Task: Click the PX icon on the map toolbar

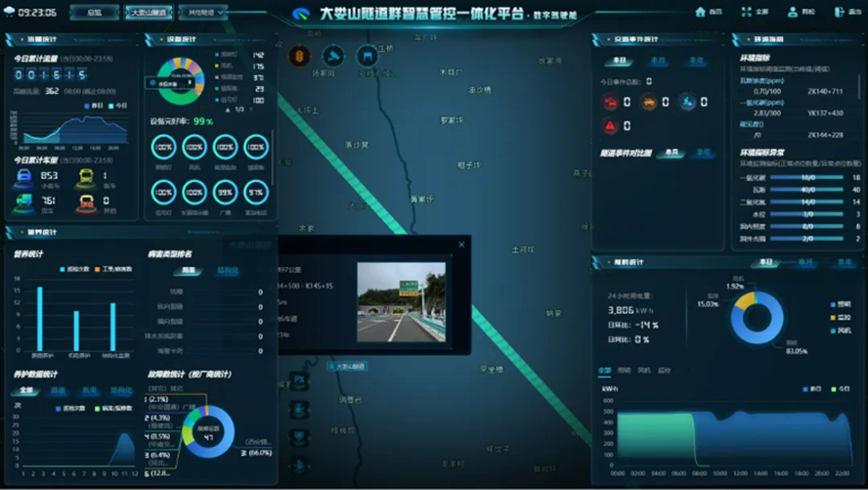Action: [299, 380]
